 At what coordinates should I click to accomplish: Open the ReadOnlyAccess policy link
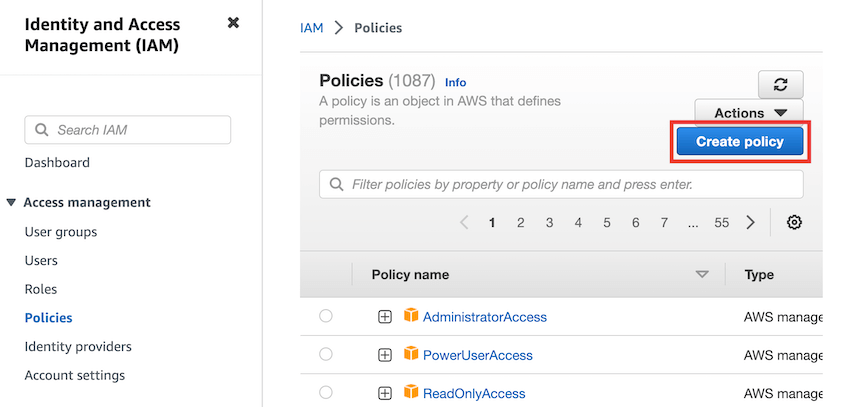point(474,394)
